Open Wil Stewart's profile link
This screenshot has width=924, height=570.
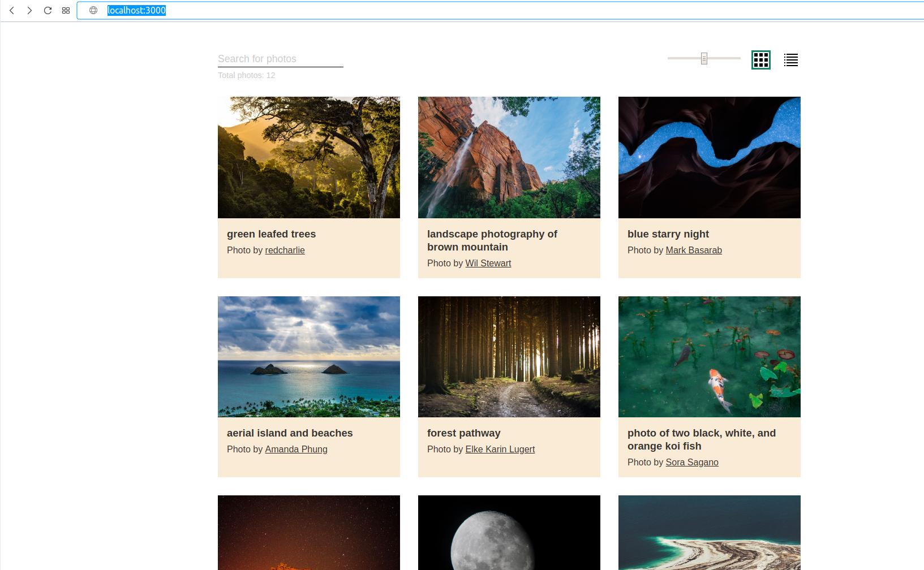(488, 263)
